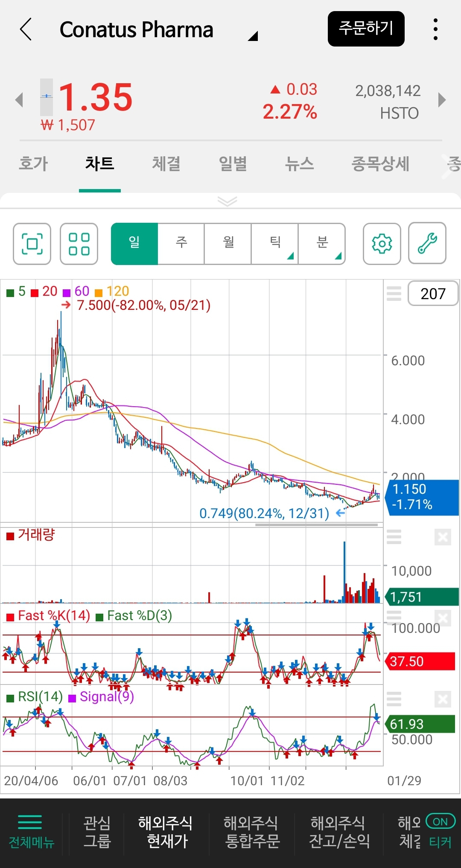Tap chart horizontal scrollbar thumb

click(316, 524)
